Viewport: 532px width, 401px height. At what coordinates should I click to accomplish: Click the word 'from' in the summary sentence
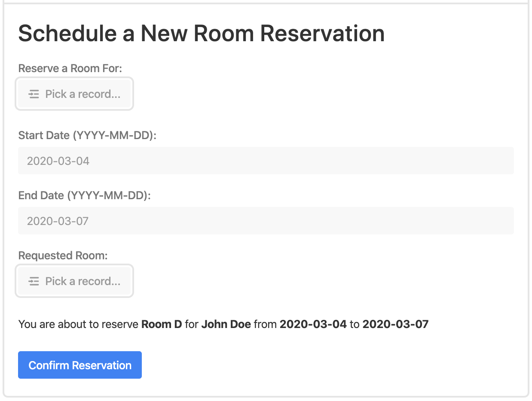(x=265, y=324)
